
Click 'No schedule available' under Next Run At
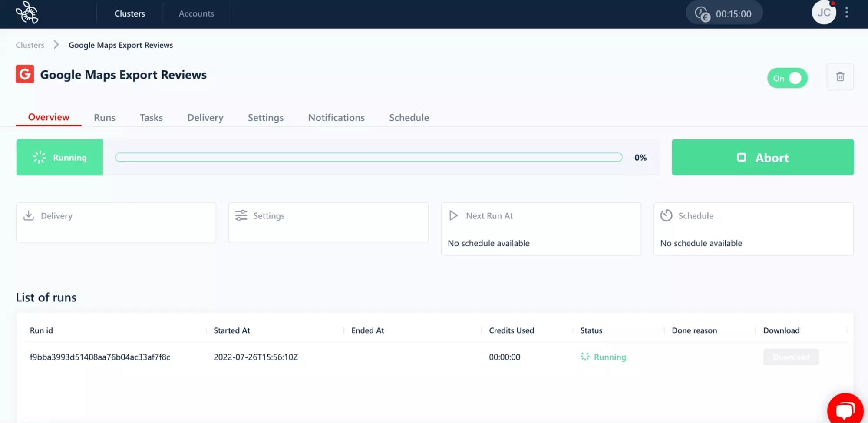click(x=488, y=243)
